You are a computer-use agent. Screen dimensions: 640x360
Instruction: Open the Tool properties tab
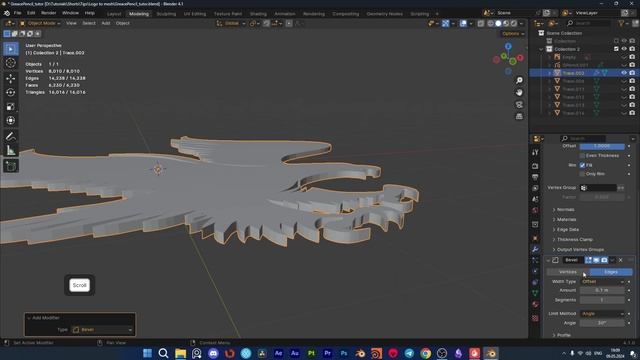536,152
